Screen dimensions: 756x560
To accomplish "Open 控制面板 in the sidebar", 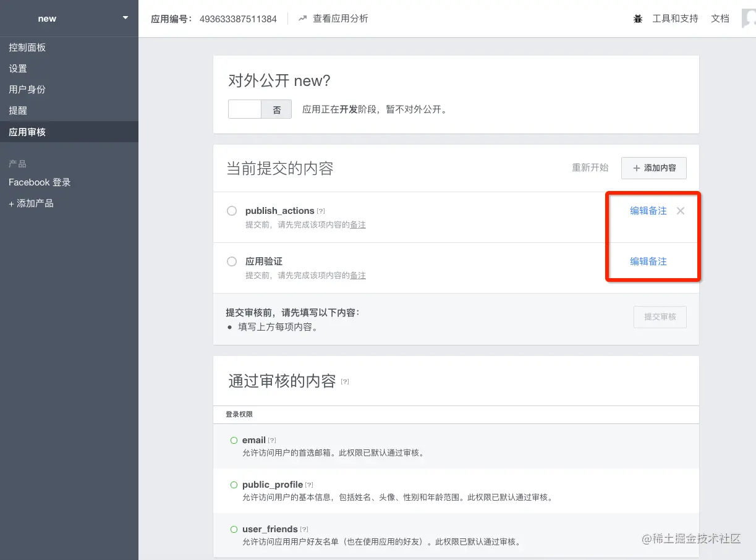I will pos(27,48).
